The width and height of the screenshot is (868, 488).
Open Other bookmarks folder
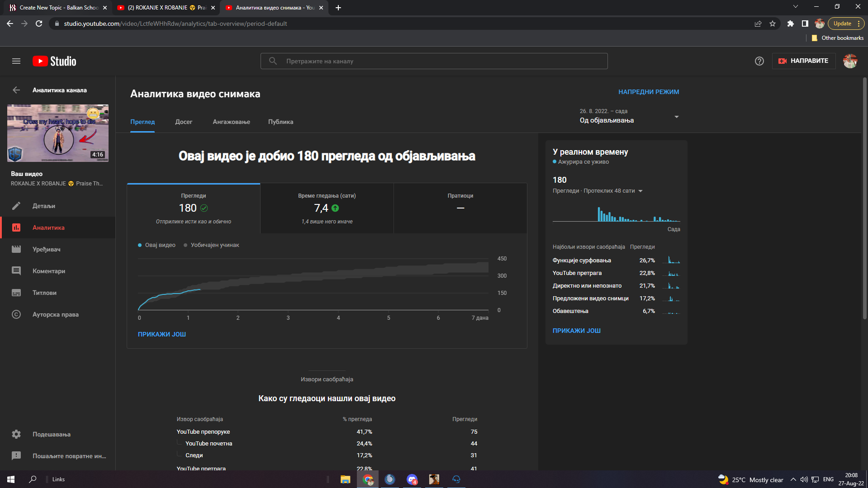pyautogui.click(x=837, y=38)
